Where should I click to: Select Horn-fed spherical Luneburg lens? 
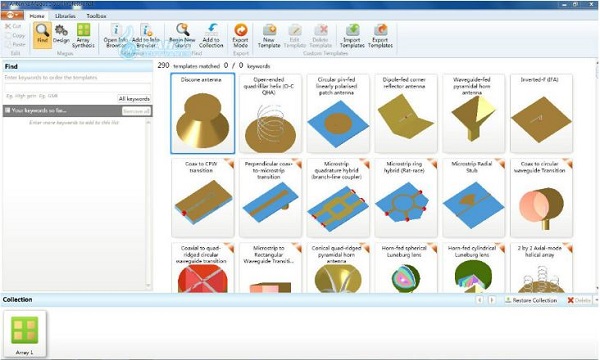[406, 268]
